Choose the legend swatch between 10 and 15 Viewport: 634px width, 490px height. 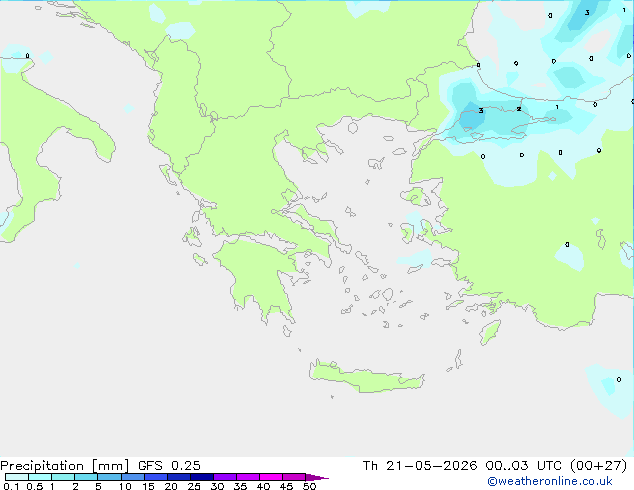(133, 477)
